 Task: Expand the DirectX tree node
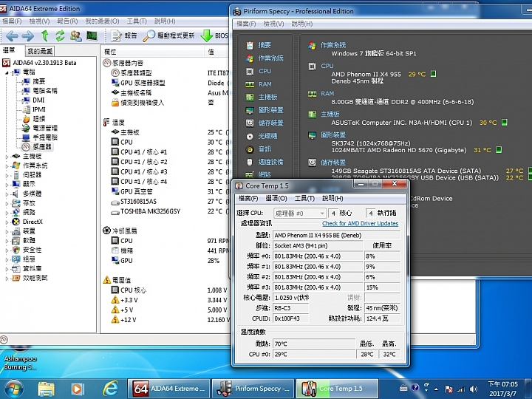point(7,222)
